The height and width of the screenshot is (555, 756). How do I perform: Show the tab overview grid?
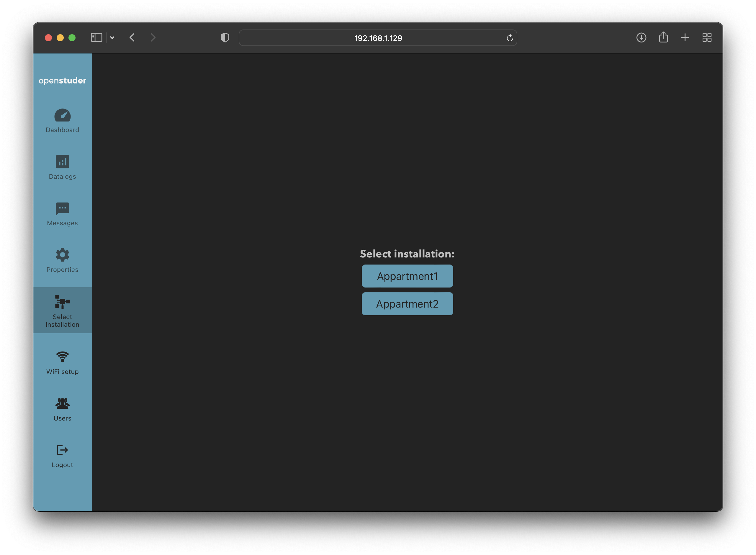tap(707, 37)
